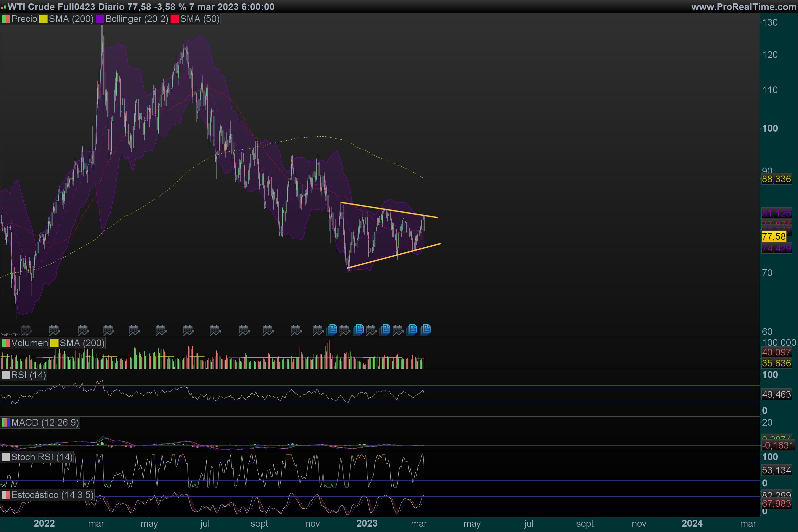This screenshot has height=532, width=798.
Task: Click the Bollinger (20 2) indicator label
Action: click(x=136, y=19)
